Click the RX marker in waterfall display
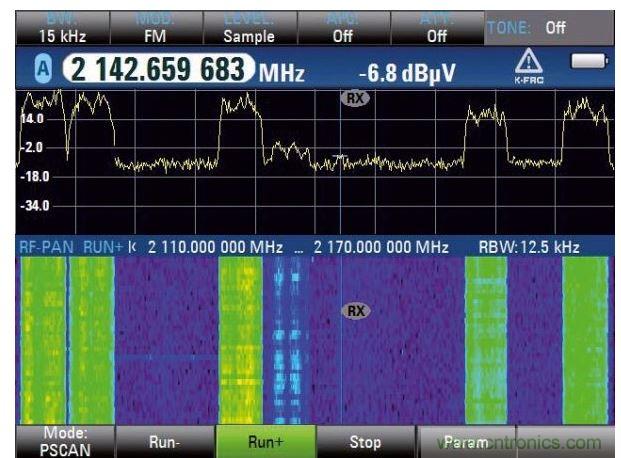 click(355, 311)
